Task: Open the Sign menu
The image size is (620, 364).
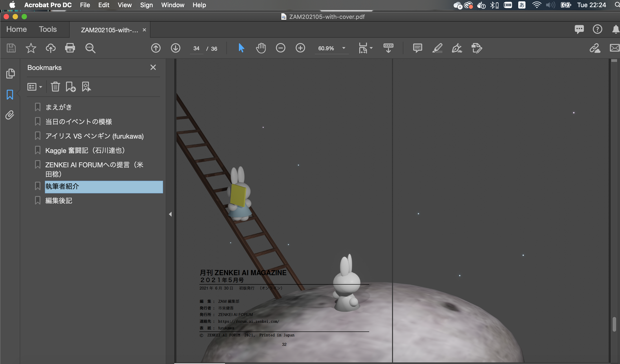Action: click(146, 5)
